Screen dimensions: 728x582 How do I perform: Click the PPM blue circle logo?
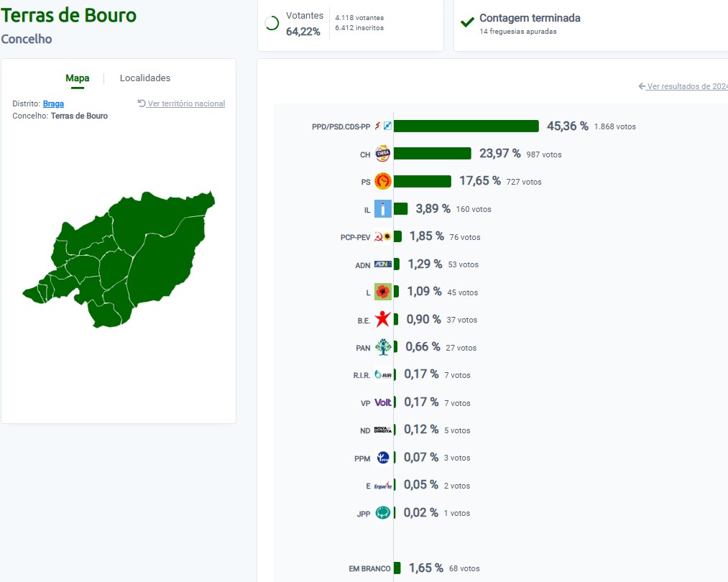[x=383, y=458]
